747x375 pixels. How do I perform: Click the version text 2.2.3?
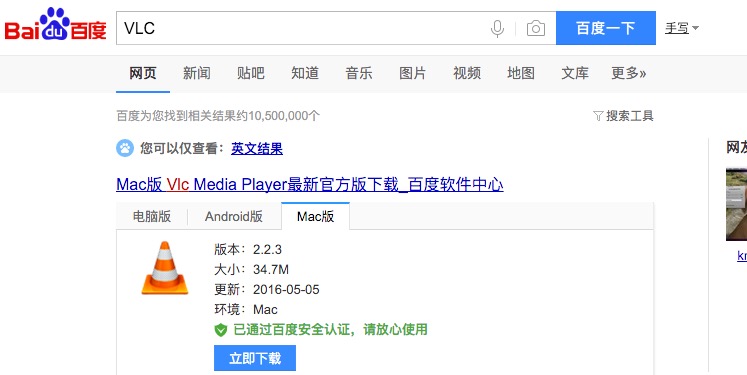click(267, 249)
